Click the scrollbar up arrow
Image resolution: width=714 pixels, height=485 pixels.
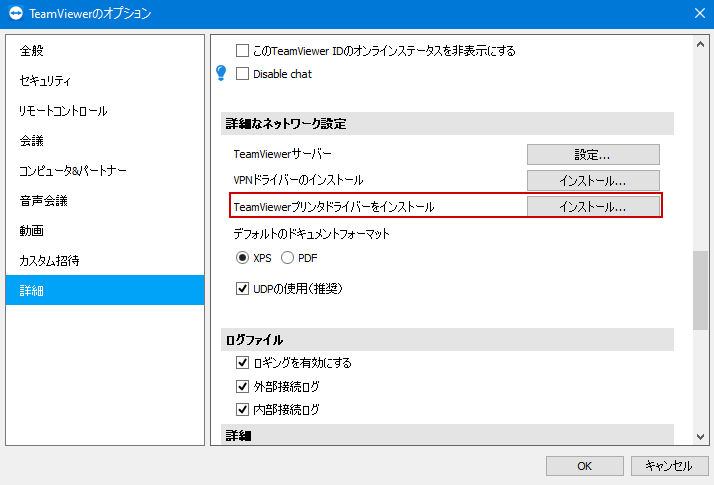pyautogui.click(x=700, y=44)
